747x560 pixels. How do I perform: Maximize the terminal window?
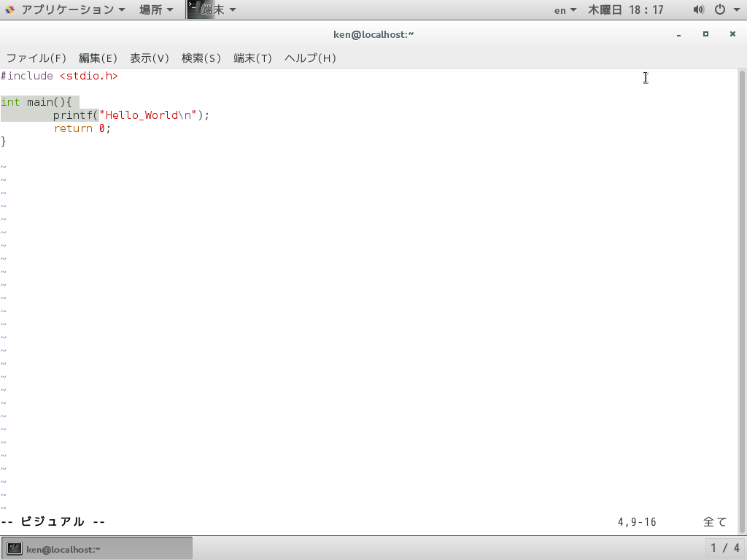click(x=705, y=34)
